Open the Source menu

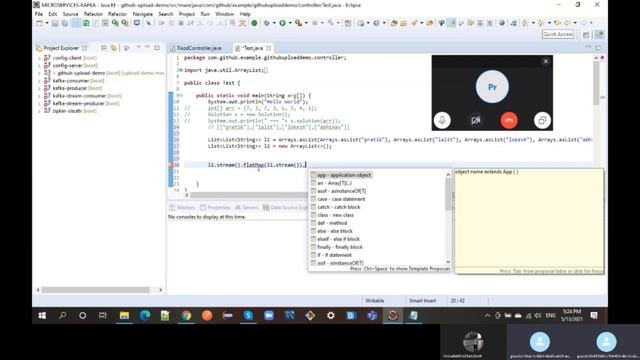tap(70, 14)
